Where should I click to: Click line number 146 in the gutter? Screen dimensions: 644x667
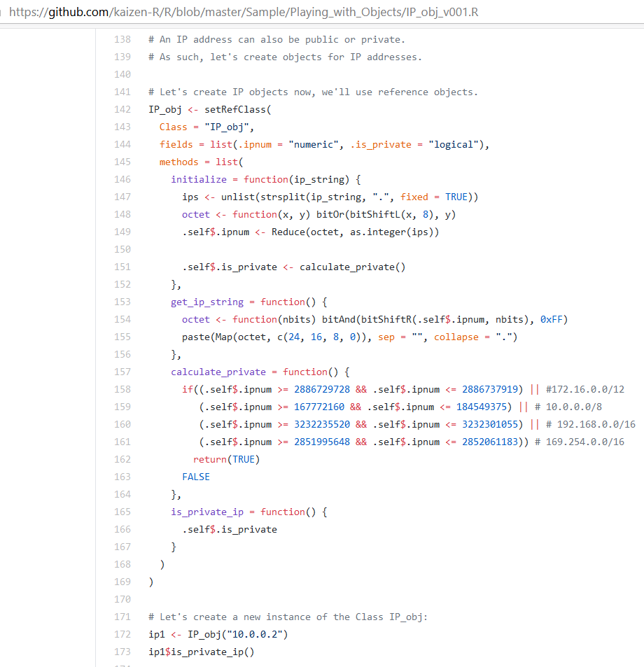pyautogui.click(x=122, y=179)
